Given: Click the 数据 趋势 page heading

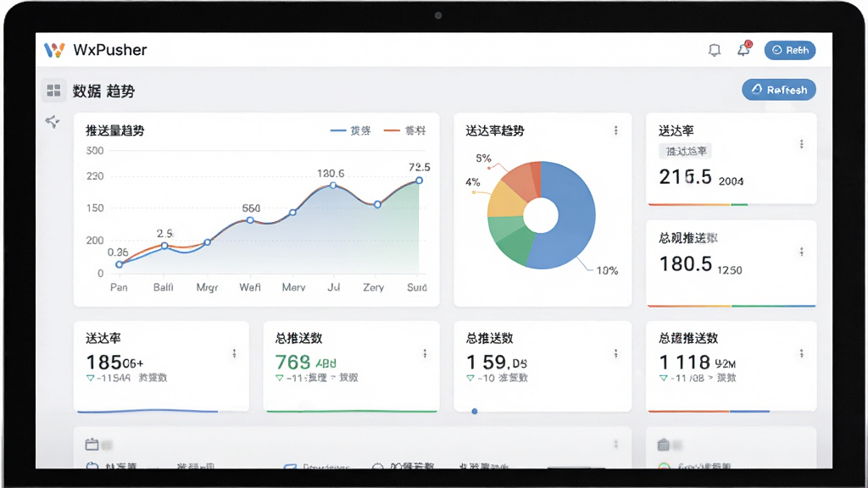Looking at the screenshot, I should 103,91.
